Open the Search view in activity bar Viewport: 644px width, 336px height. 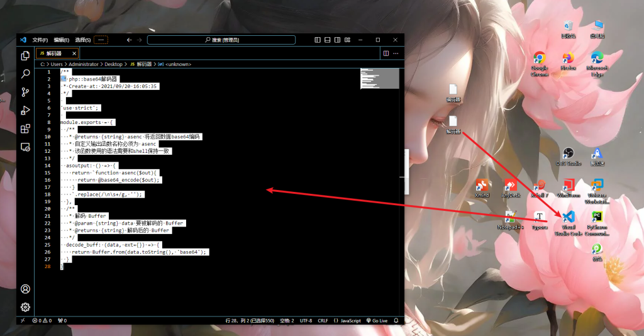[x=25, y=74]
